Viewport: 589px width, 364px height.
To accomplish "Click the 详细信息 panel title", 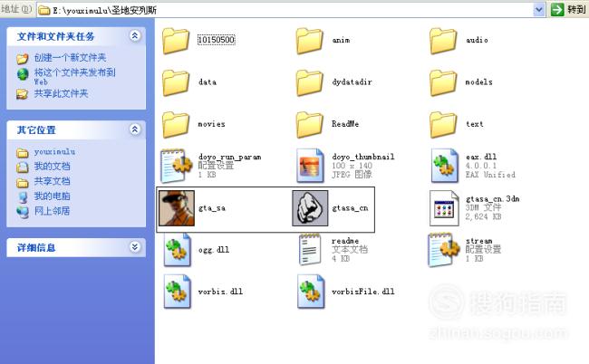I will [36, 248].
